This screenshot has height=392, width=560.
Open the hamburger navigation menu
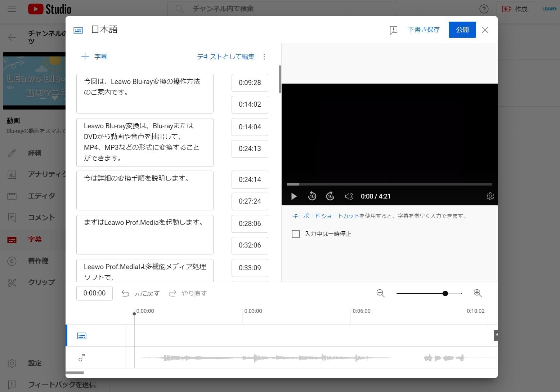coord(12,9)
